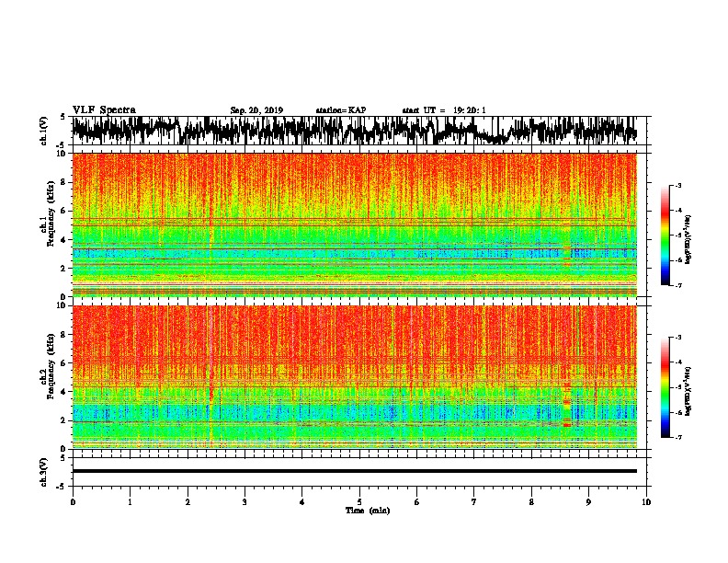Viewport: 728px width, 563px height.
Task: Click time axis tick label '3'
Action: click(x=245, y=502)
